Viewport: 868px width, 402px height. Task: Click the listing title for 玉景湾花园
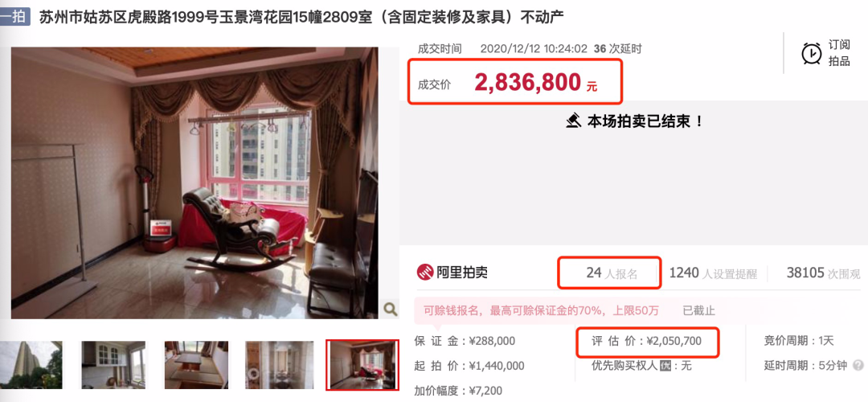(x=301, y=17)
